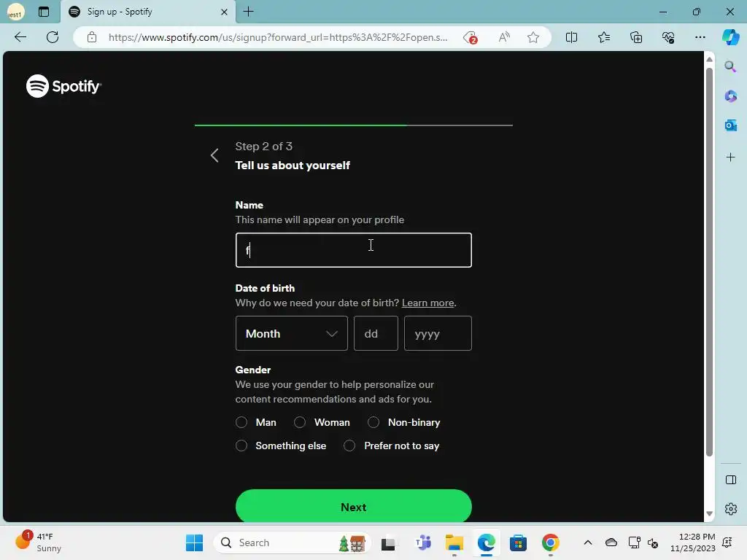Open Google Chrome from taskbar

(550, 542)
